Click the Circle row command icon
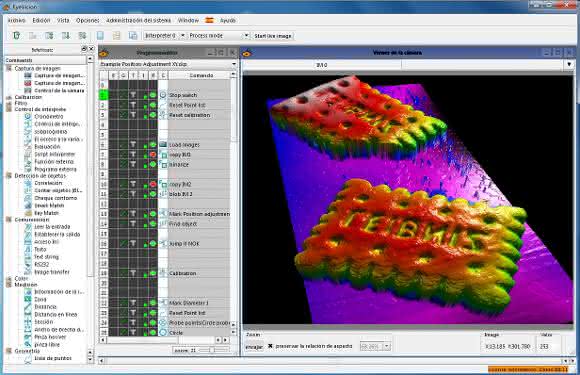The image size is (580, 375). 163,332
